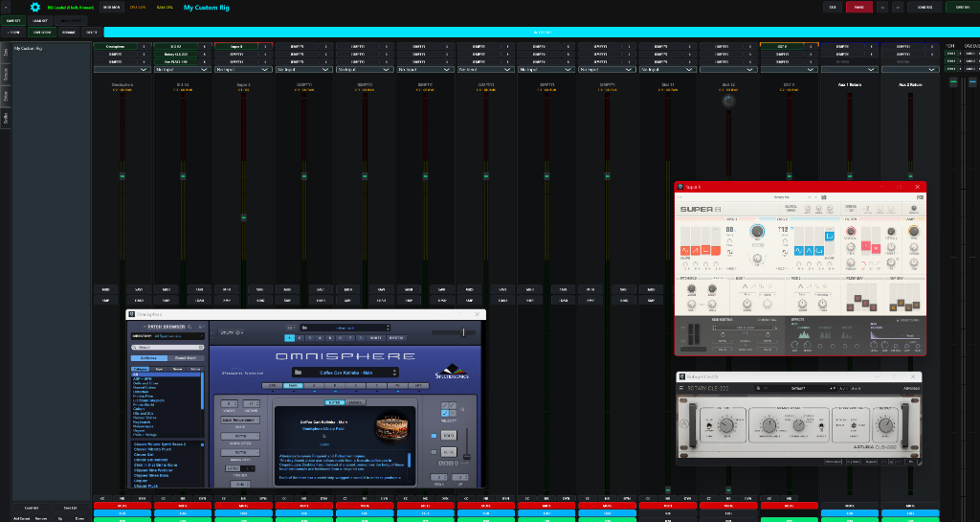Mute the Omnisphere mixer channel with red button
This screenshot has width=980, height=522.
(x=122, y=505)
